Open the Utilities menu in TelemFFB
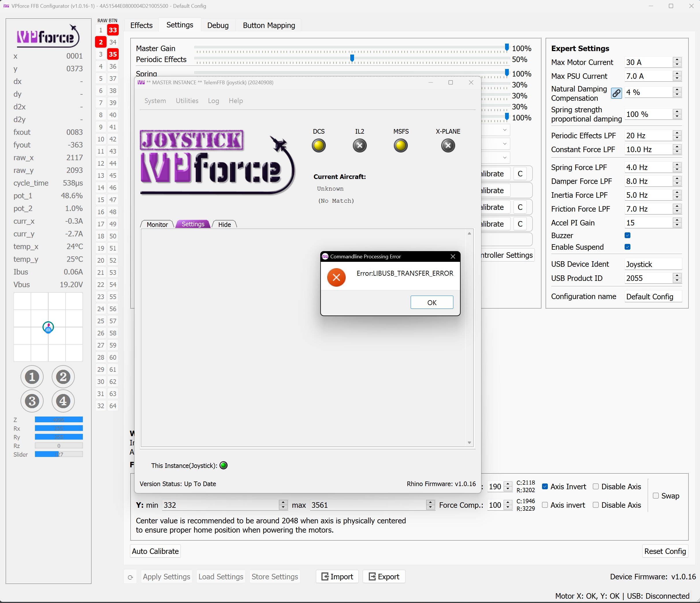The image size is (700, 603). pyautogui.click(x=187, y=101)
